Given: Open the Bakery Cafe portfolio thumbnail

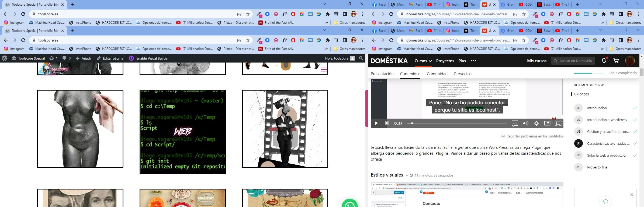Looking at the screenshot, I should coord(183,198).
